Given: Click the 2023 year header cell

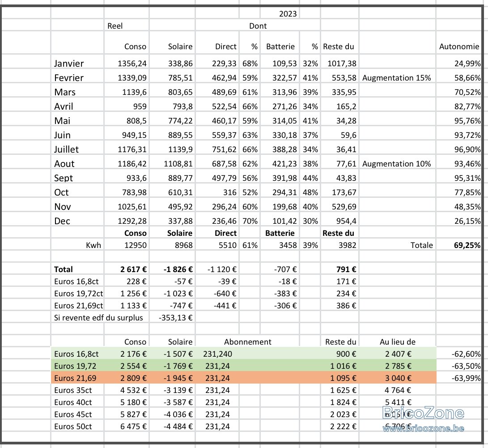Looking at the screenshot, I should click(288, 14).
